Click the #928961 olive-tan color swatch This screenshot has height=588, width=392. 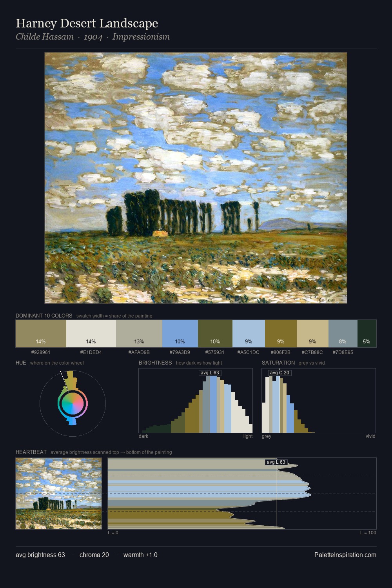[x=41, y=334]
